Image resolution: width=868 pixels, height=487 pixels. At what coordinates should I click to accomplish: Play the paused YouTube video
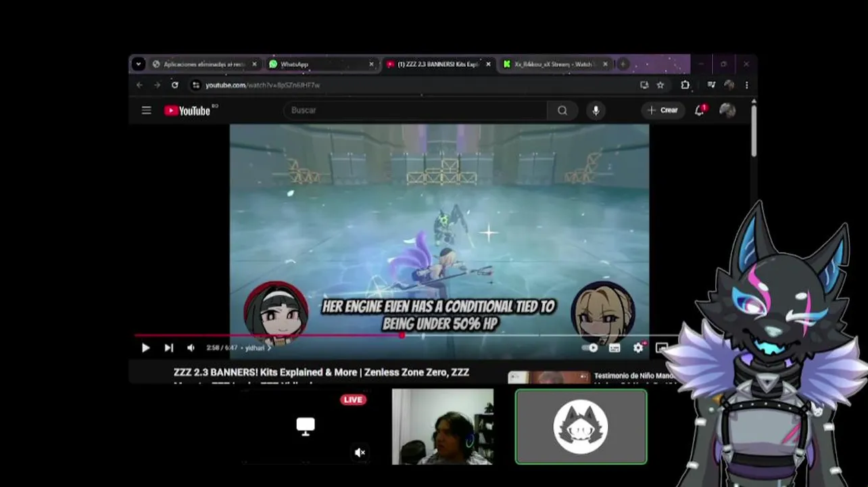click(145, 348)
